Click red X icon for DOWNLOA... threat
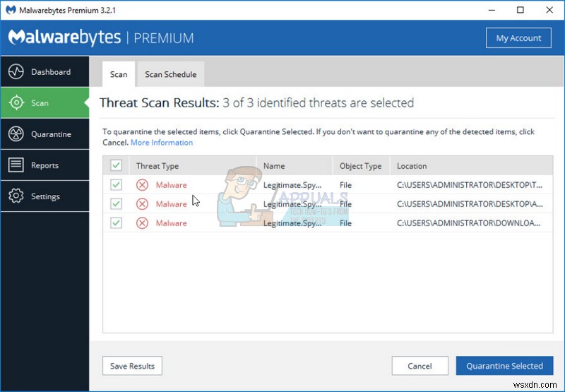This screenshot has height=392, width=565. coord(142,223)
